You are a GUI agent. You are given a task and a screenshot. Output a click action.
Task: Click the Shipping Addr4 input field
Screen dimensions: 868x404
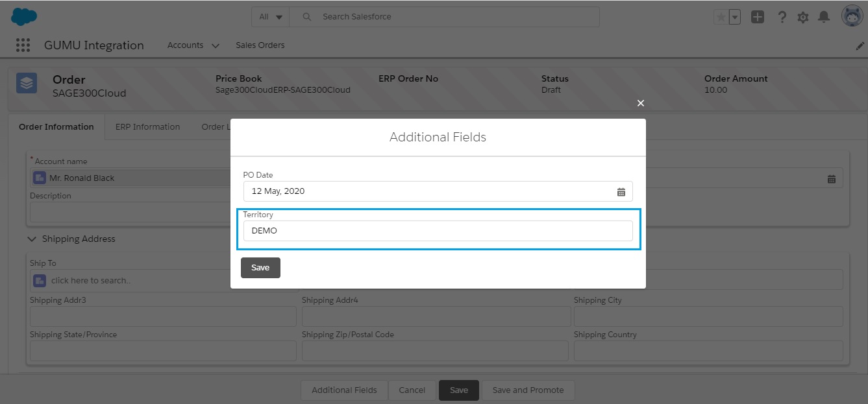click(436, 316)
